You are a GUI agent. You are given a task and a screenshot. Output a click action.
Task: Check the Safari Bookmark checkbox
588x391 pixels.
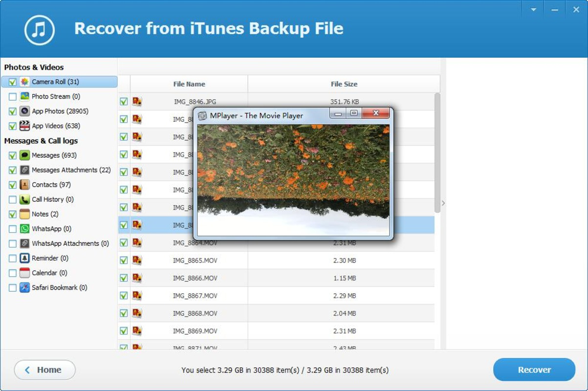coord(13,288)
